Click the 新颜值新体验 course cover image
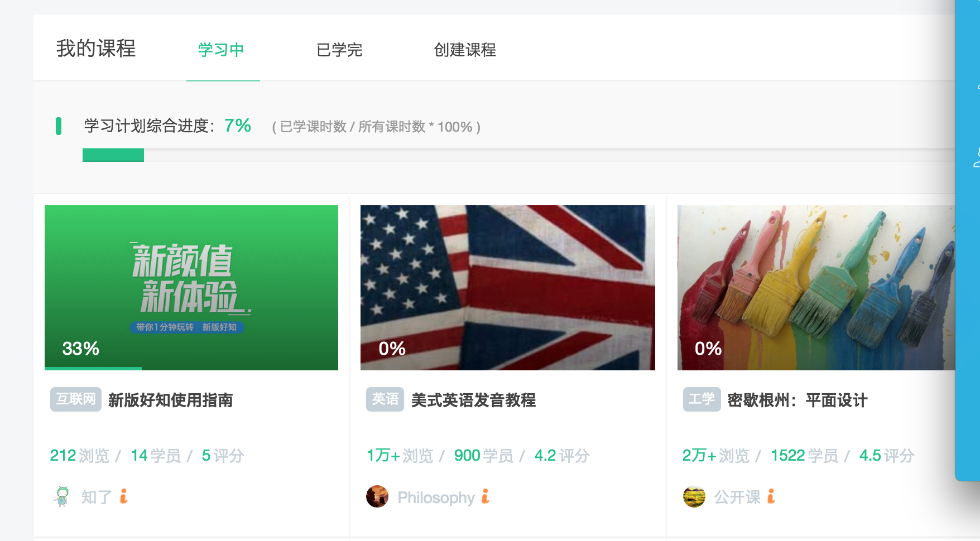The width and height of the screenshot is (980, 541). (191, 288)
